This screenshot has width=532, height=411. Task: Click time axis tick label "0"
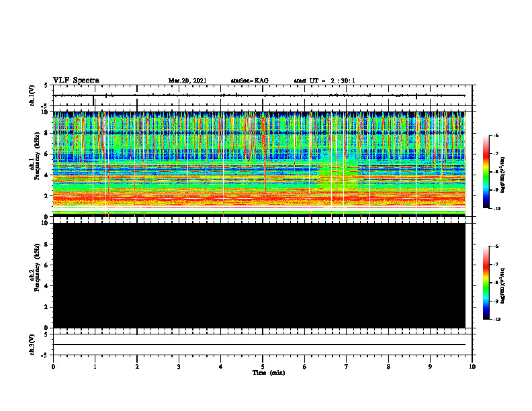53,367
